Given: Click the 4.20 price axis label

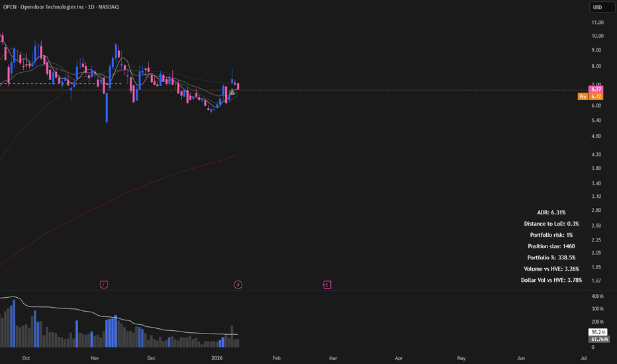Looking at the screenshot, I should [596, 155].
